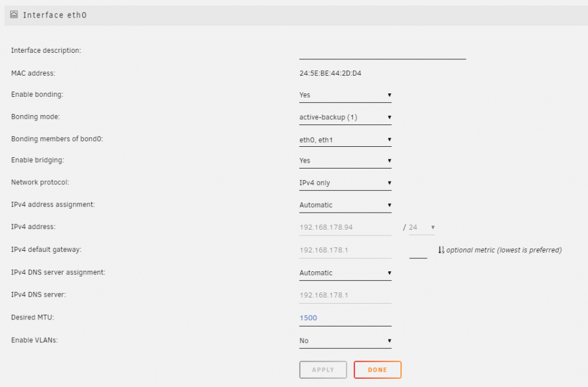Screen dimensions: 588x387
Task: Open the Enable bridging dropdown
Action: (x=345, y=161)
